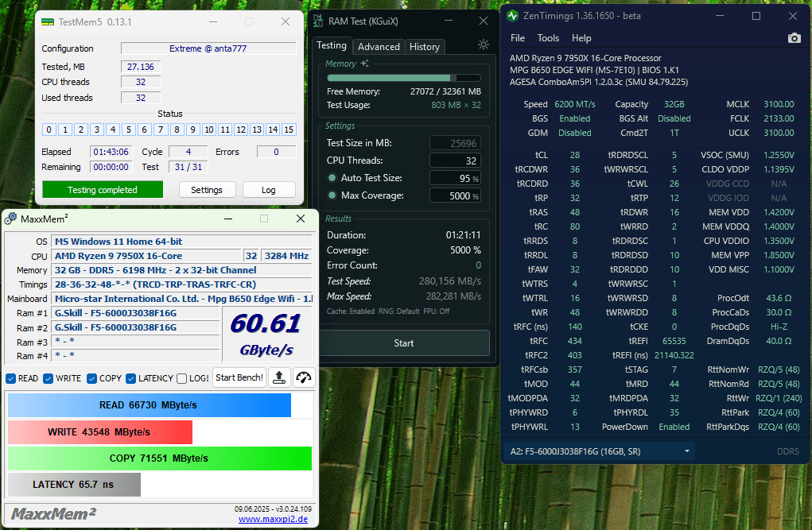Image resolution: width=812 pixels, height=530 pixels.
Task: Click the Extreme @ anta777 configuration field
Action: coord(208,48)
